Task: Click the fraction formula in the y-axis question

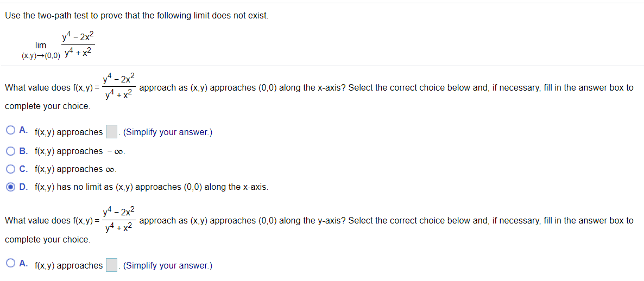Action: coord(119,220)
